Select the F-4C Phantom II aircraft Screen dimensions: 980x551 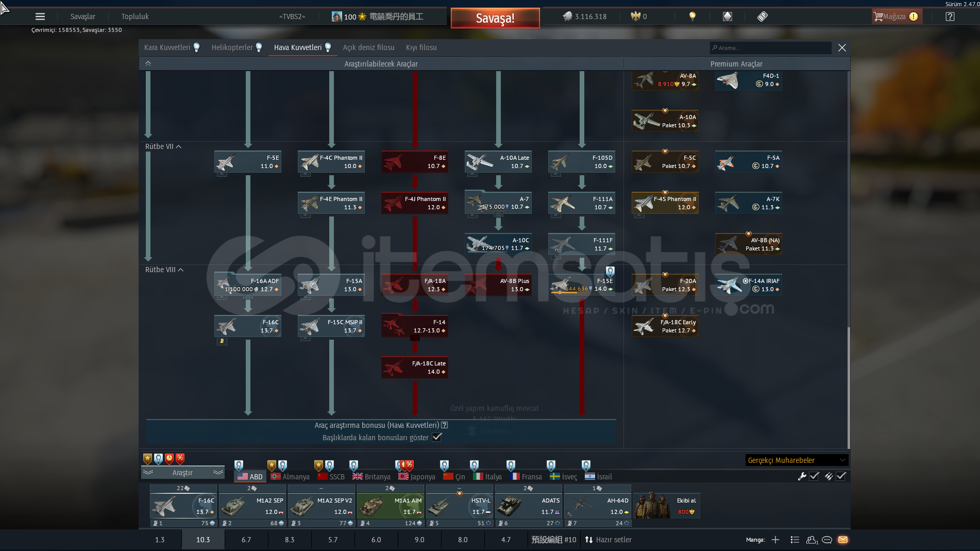pos(331,162)
